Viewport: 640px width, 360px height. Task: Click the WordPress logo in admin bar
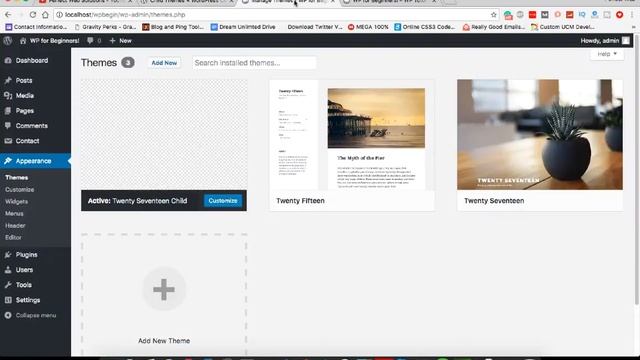pos(8,40)
